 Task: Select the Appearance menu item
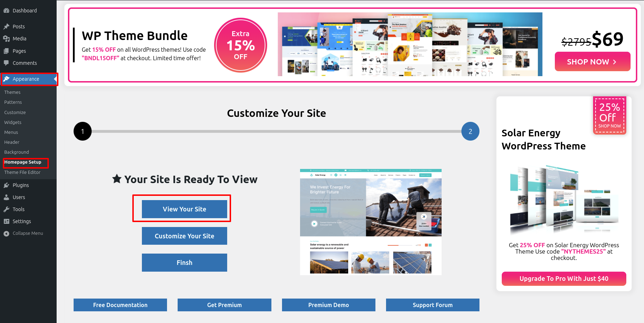tap(28, 79)
